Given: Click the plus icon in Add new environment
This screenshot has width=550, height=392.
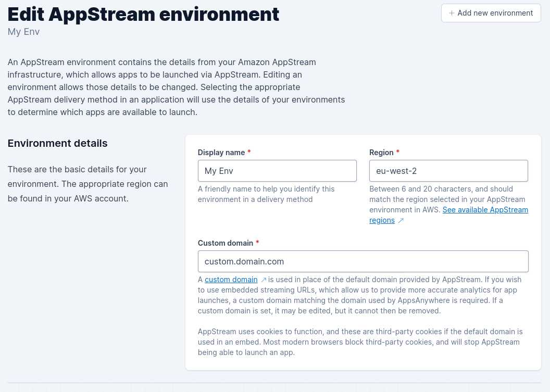Looking at the screenshot, I should pyautogui.click(x=452, y=13).
